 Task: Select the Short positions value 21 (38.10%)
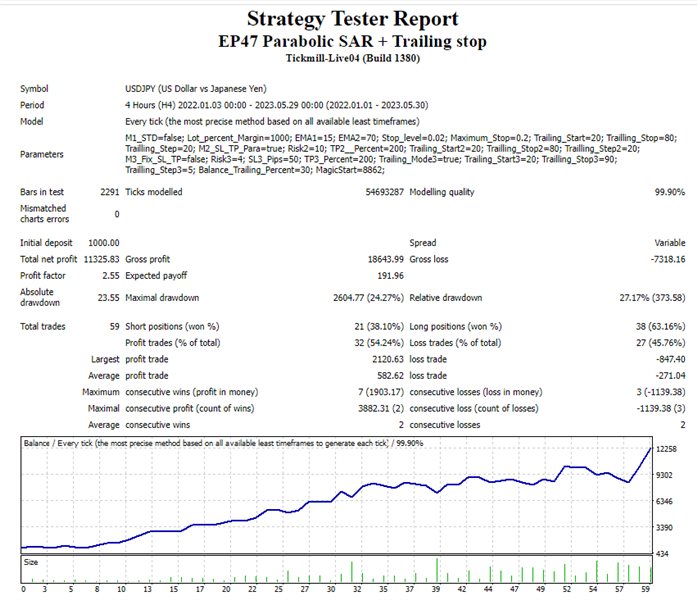click(379, 326)
